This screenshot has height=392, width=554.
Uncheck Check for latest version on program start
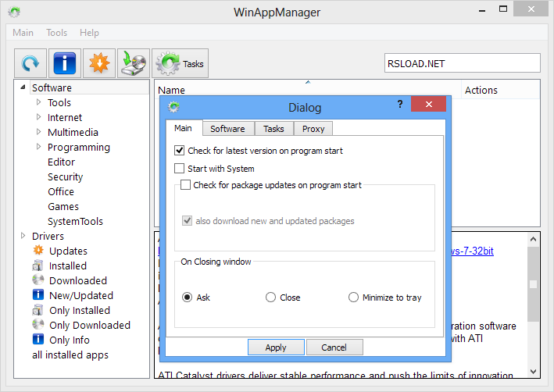pos(180,151)
